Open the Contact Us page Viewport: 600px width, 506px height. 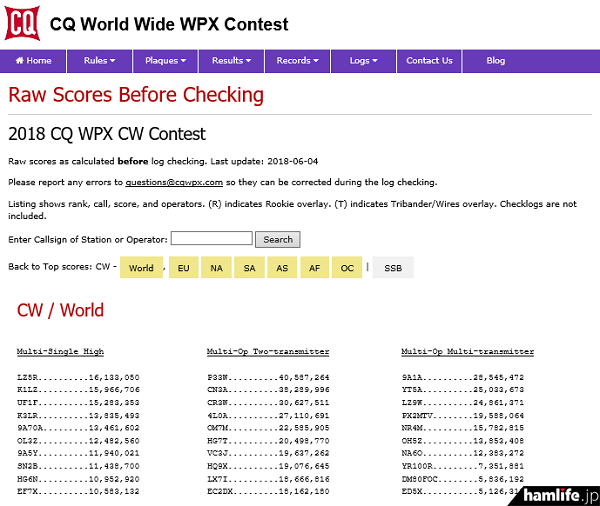coord(429,61)
